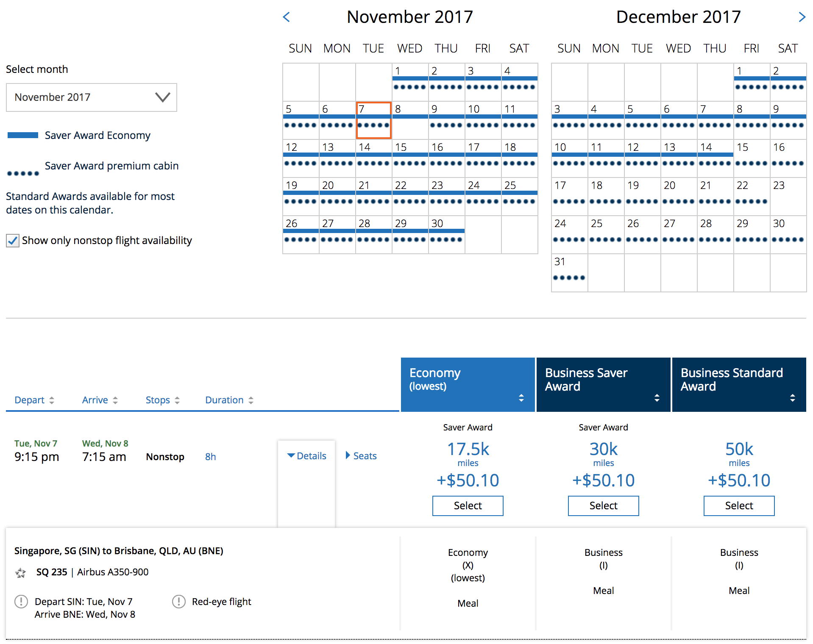This screenshot has height=644, width=813.
Task: Uncheck Show only nonstop flight availability
Action: (13, 241)
